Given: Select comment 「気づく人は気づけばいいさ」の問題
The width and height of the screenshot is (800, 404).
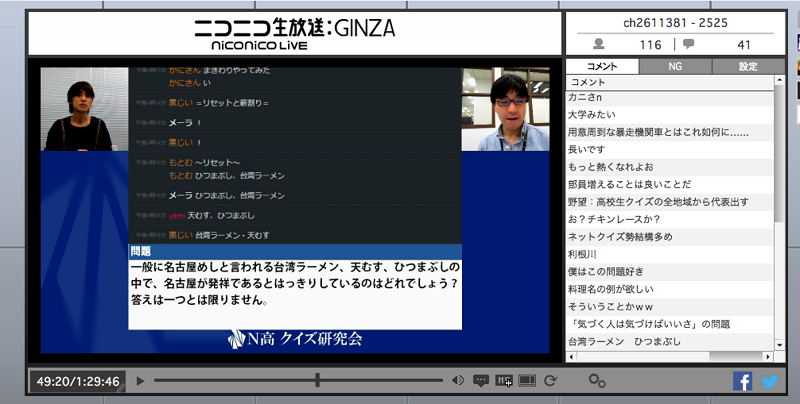Looking at the screenshot, I should (x=670, y=324).
